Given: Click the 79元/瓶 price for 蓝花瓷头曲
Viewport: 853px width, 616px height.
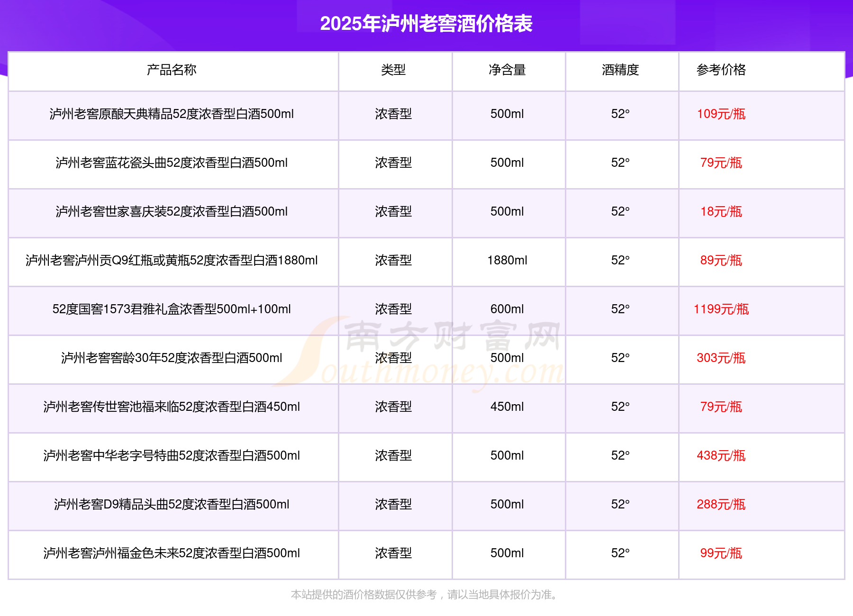Looking at the screenshot, I should tap(721, 163).
